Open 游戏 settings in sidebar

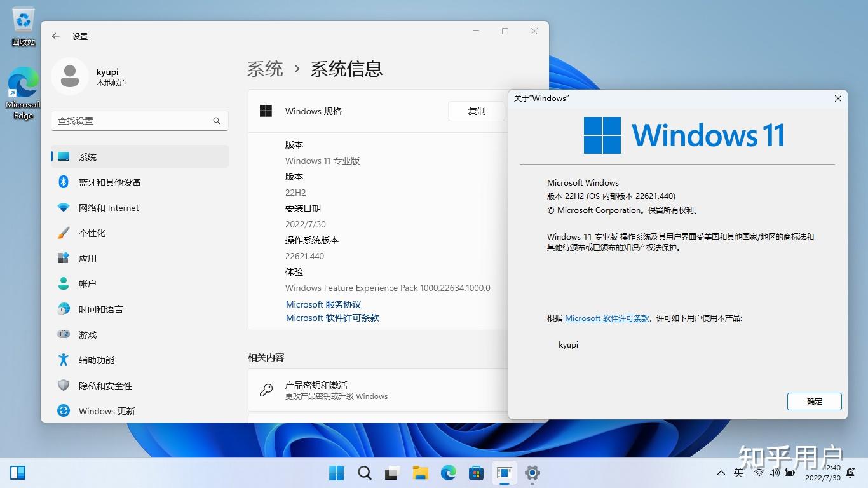coord(88,335)
